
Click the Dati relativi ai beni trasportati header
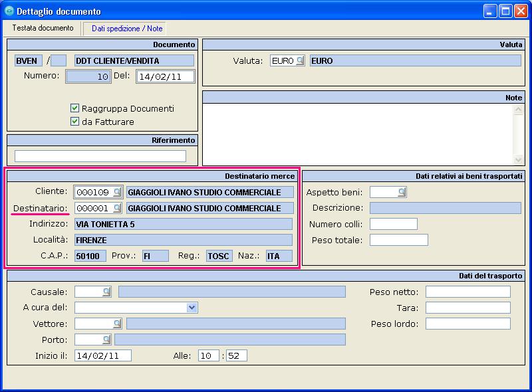pos(414,176)
